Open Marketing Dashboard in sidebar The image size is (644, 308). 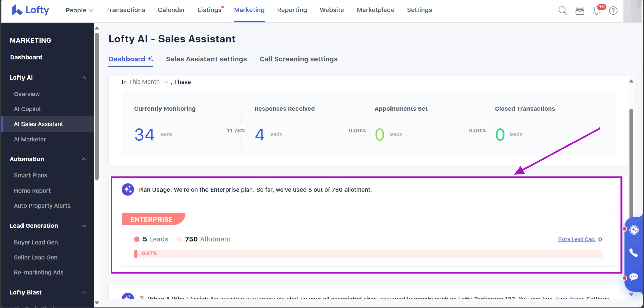click(26, 57)
